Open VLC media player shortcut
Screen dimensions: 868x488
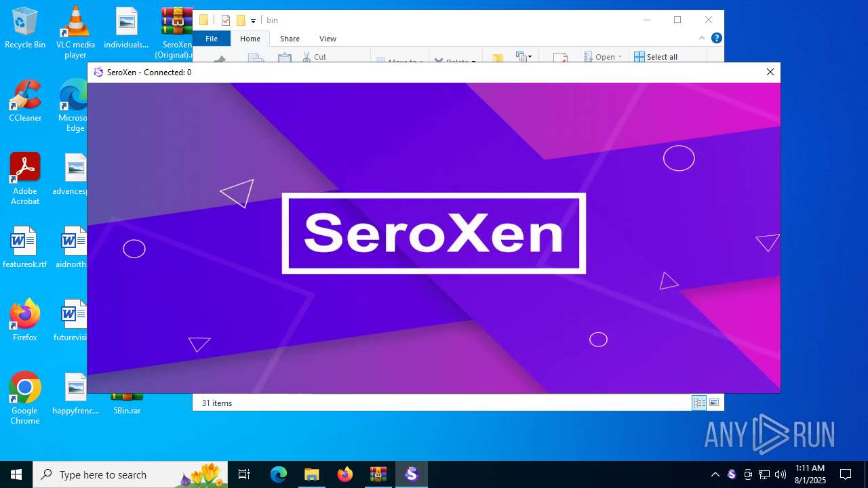coord(75,33)
